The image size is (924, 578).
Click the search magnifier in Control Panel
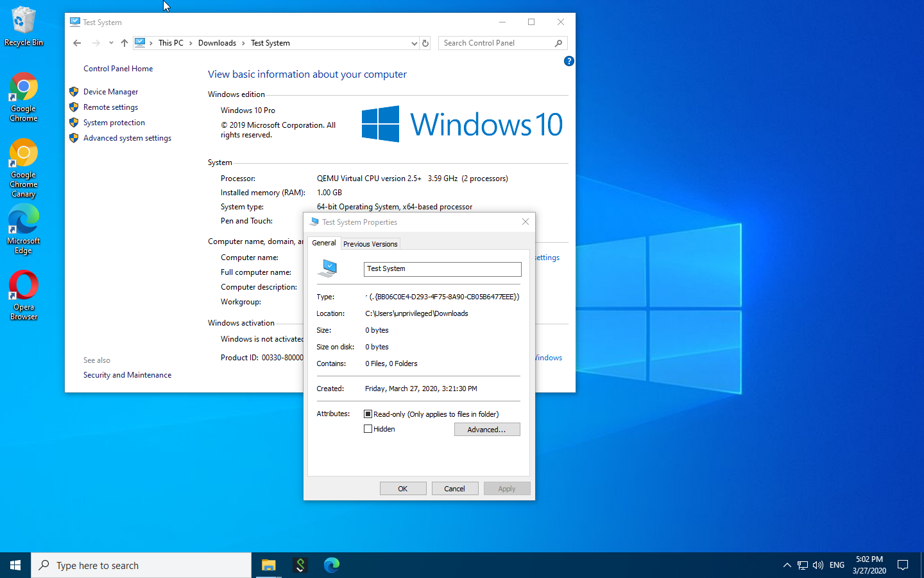pos(558,43)
